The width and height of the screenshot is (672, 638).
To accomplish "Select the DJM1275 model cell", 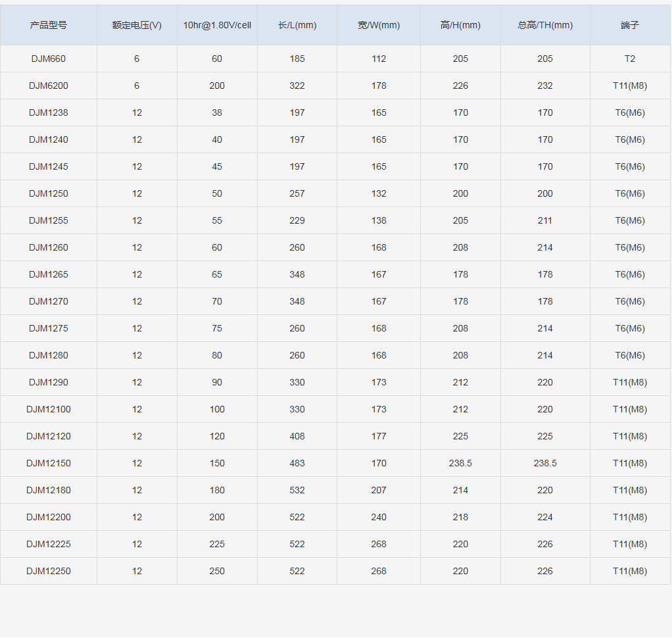I will pos(49,328).
